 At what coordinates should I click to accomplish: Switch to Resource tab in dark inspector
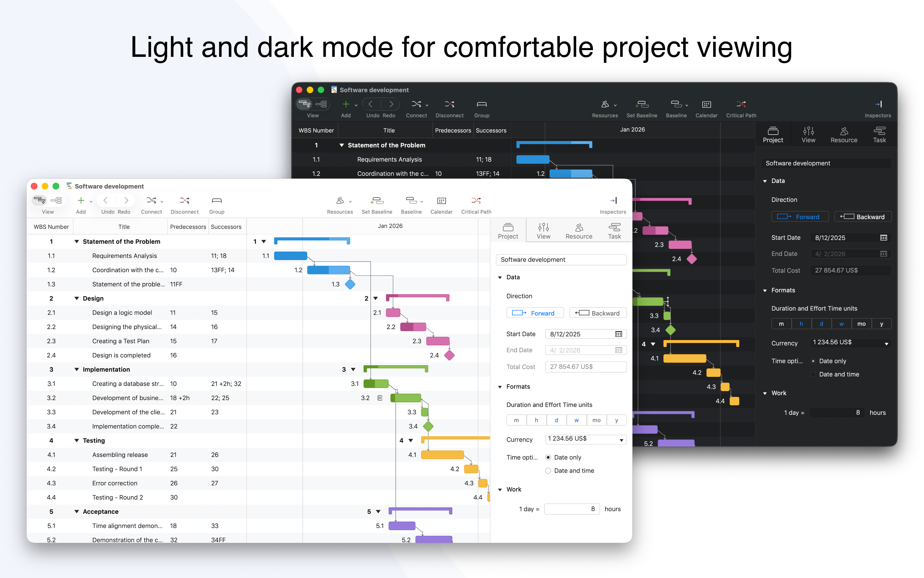click(844, 135)
